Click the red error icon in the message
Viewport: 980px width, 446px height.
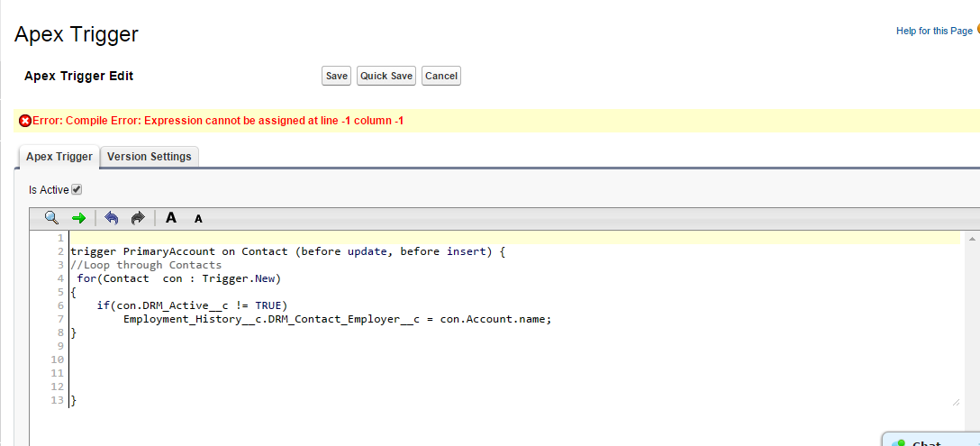tap(25, 121)
